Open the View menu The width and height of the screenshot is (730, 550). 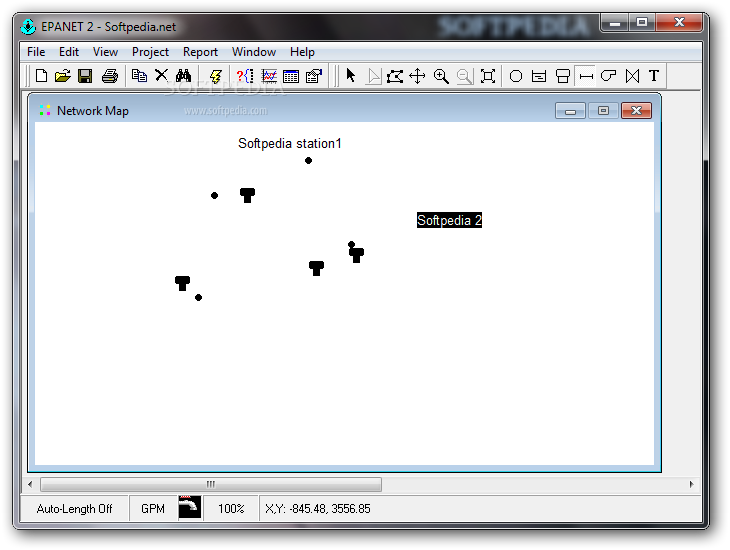[x=105, y=52]
